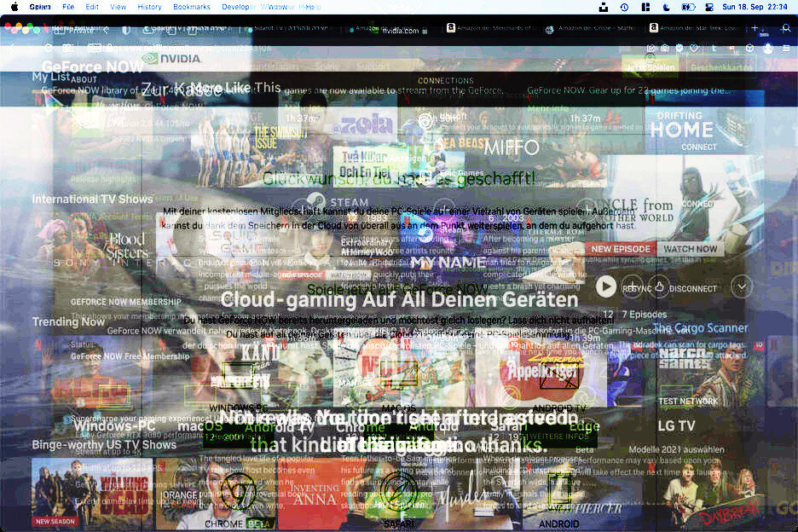Switch to Amazon.de Merchants tab
The width and height of the screenshot is (798, 532).
coord(489,28)
